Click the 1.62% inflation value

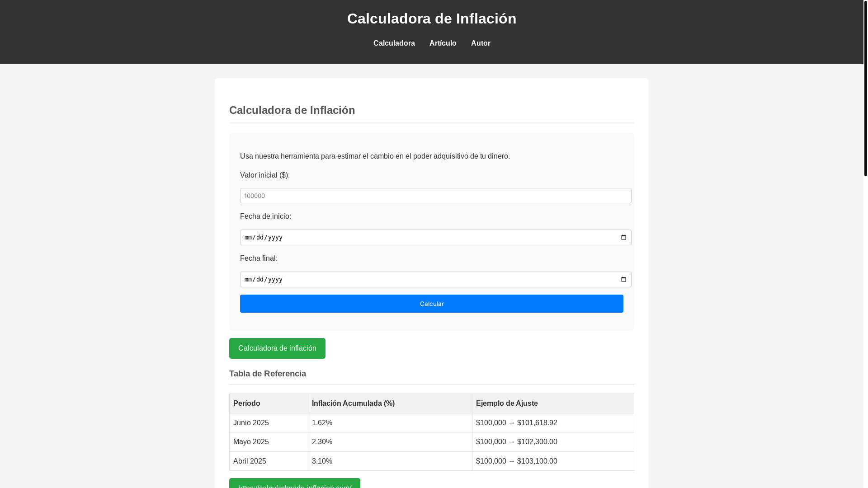(x=322, y=423)
